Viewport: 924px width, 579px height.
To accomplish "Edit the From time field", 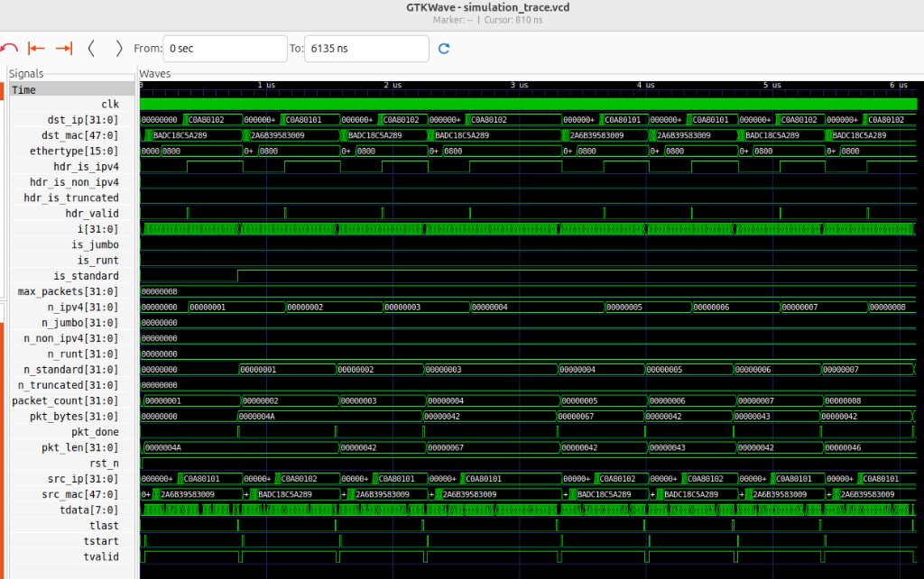I will pyautogui.click(x=225, y=49).
